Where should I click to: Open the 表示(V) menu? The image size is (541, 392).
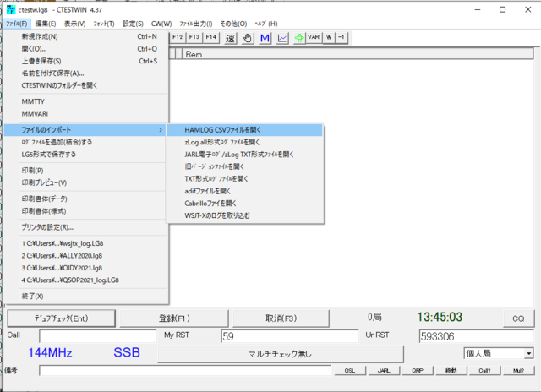tap(75, 24)
